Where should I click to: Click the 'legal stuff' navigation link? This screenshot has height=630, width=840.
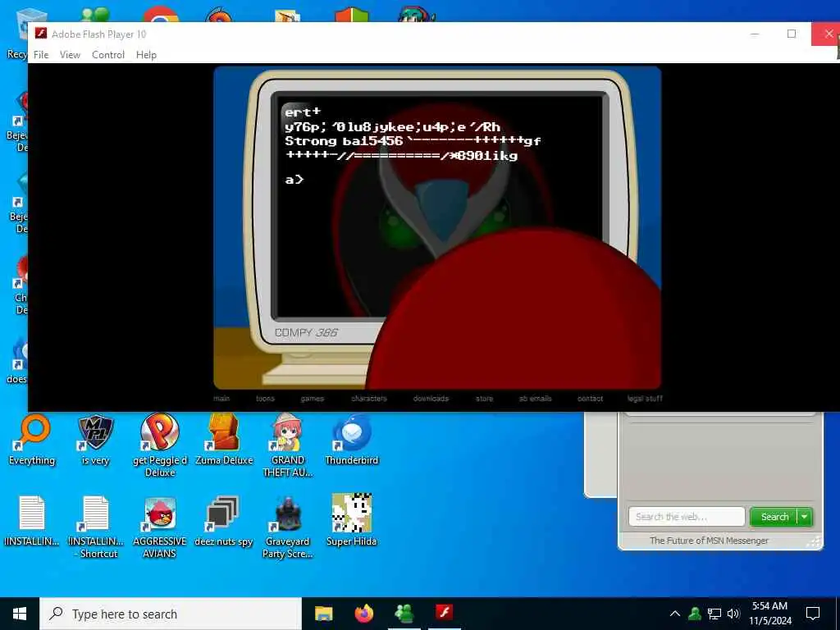click(645, 399)
